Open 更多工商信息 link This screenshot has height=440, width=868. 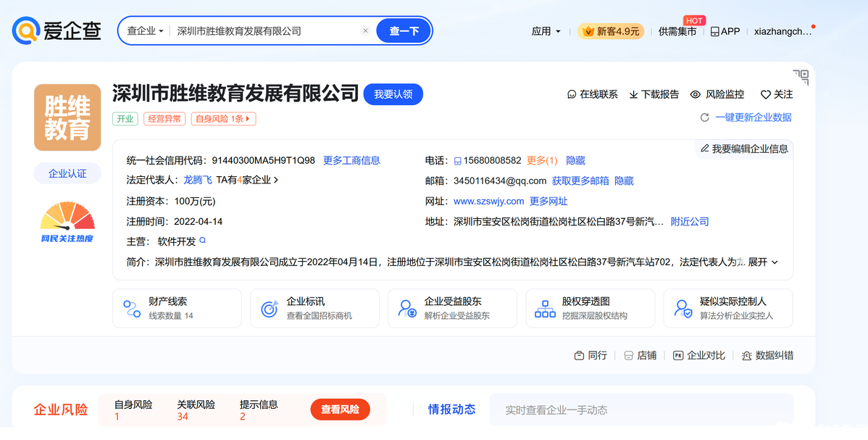pos(351,161)
